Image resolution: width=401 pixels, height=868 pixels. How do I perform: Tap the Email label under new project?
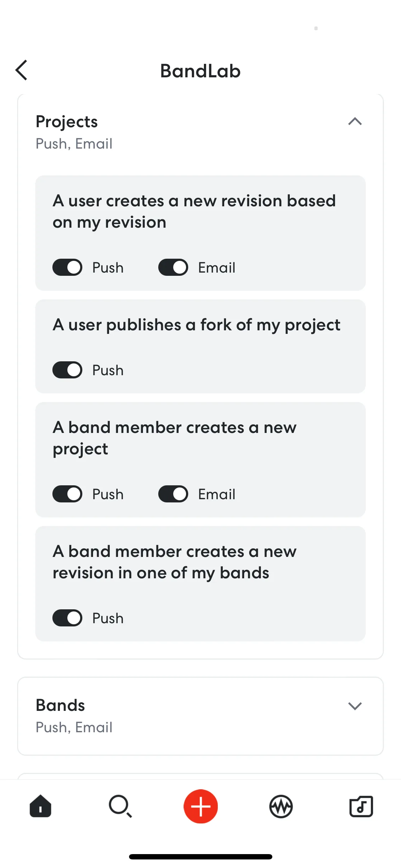pyautogui.click(x=217, y=494)
